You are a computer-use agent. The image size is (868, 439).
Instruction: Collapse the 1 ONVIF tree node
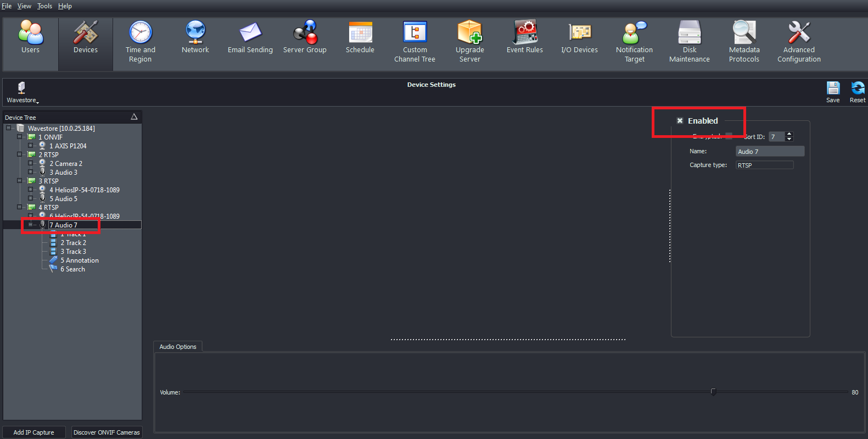(19, 137)
